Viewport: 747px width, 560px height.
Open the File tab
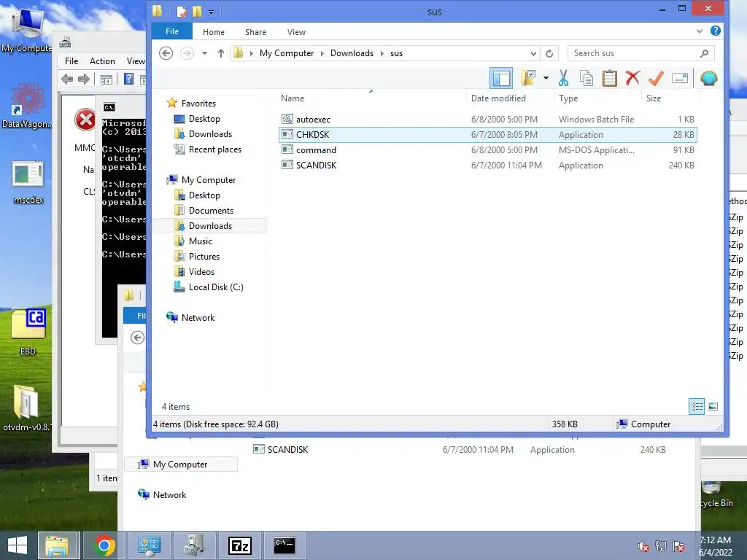(x=172, y=31)
